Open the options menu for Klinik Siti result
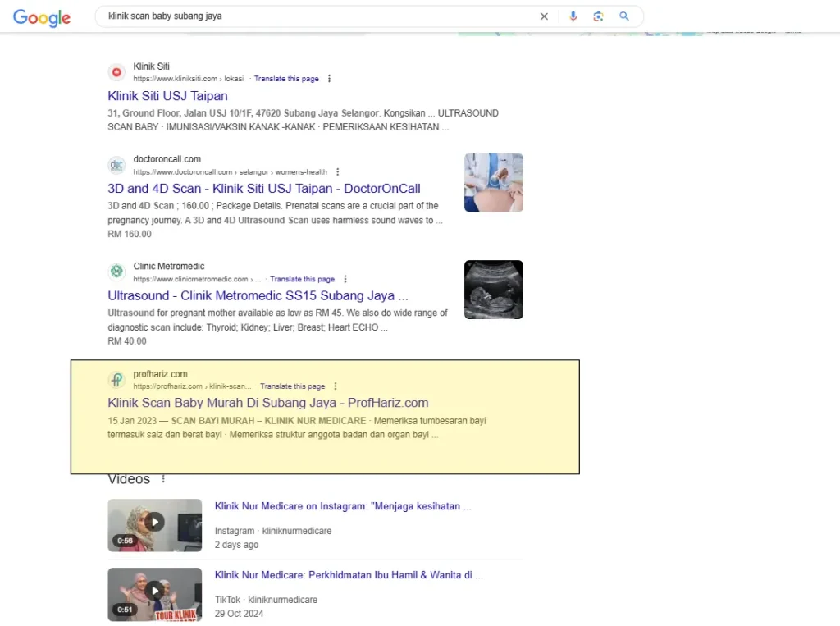 pyautogui.click(x=329, y=78)
